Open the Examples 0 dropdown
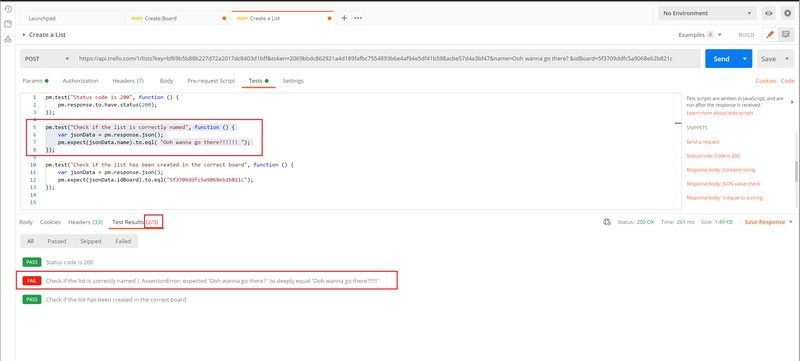 tap(700, 35)
